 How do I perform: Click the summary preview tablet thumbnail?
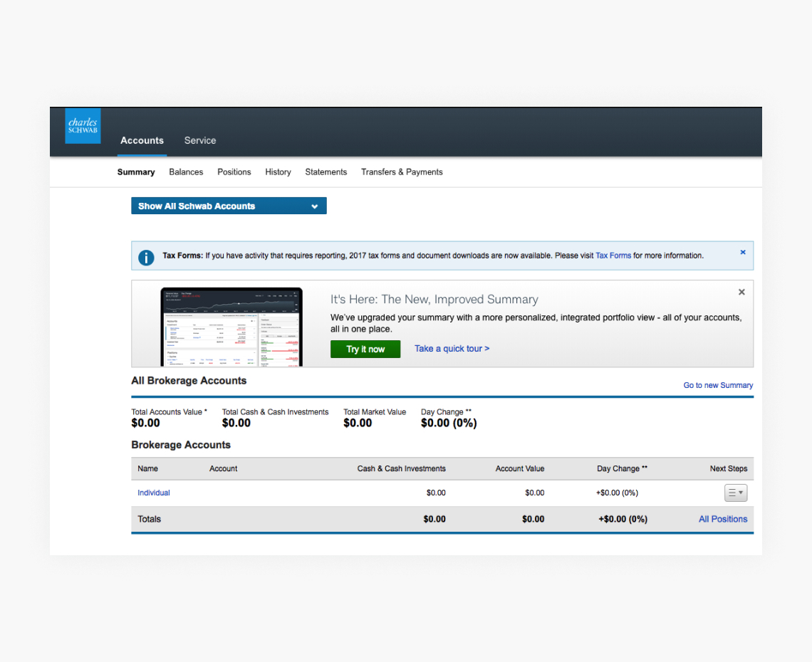(x=231, y=327)
